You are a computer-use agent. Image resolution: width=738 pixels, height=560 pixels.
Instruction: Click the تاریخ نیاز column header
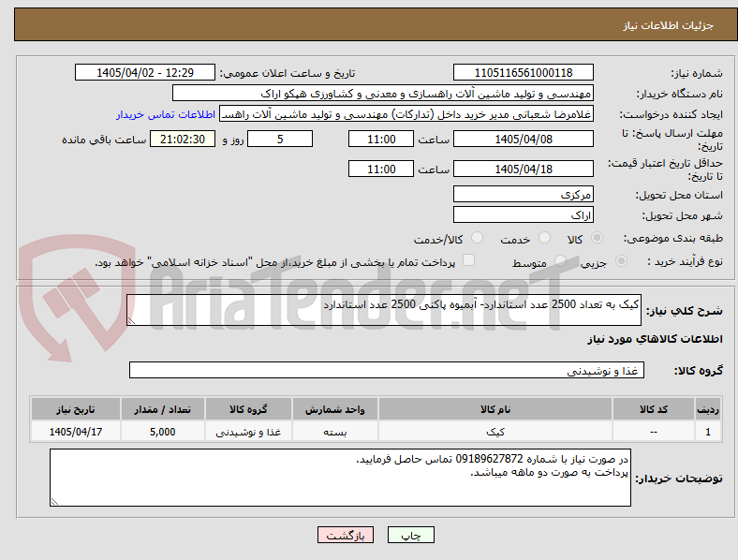75,409
